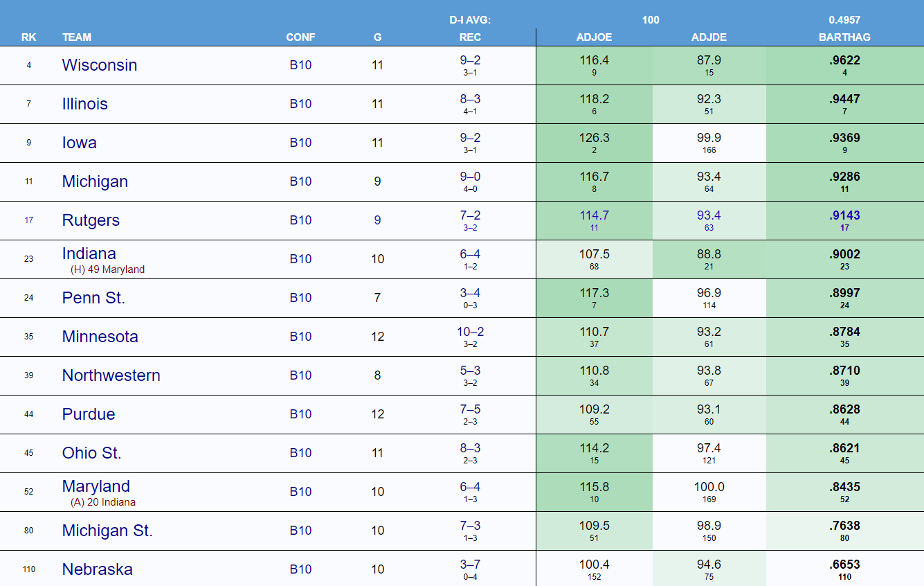Sort by the REC column header

click(470, 37)
